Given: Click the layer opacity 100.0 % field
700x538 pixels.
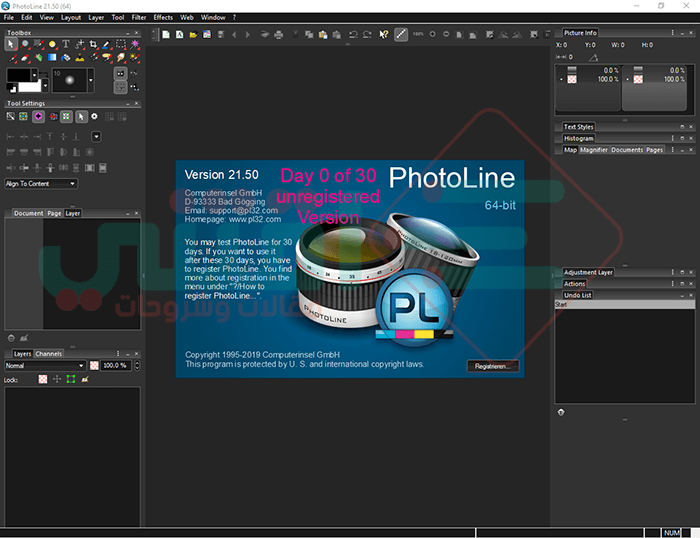Looking at the screenshot, I should point(116,366).
